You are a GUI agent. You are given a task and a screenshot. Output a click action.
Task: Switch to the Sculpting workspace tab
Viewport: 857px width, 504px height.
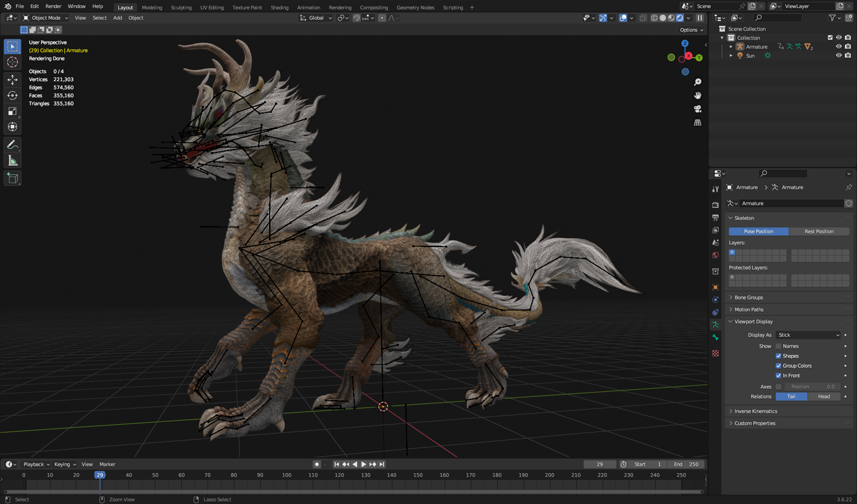tap(181, 7)
